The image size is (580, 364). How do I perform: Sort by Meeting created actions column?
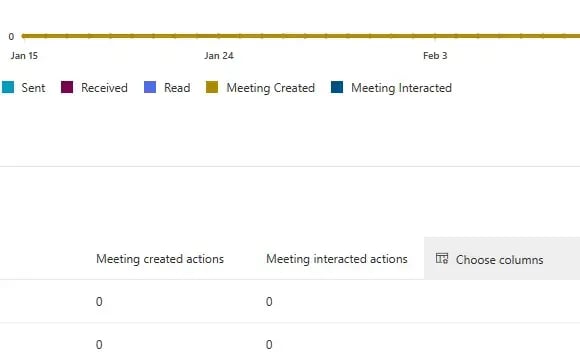[160, 259]
